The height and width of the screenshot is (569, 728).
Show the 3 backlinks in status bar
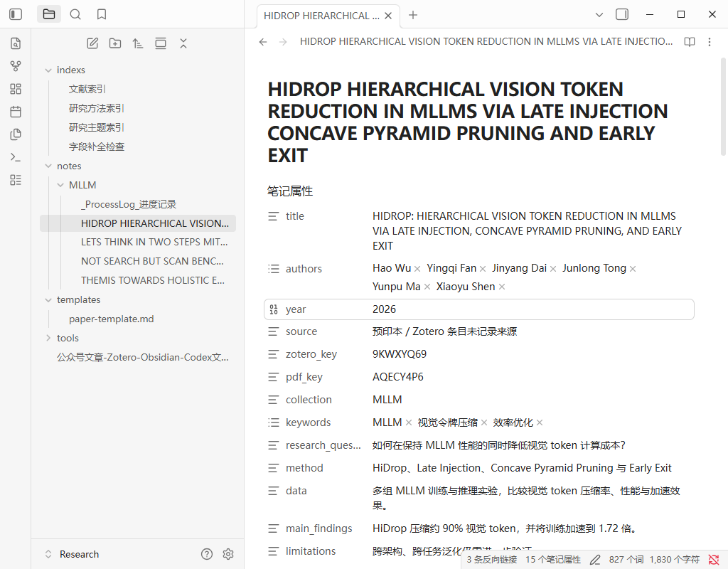492,560
